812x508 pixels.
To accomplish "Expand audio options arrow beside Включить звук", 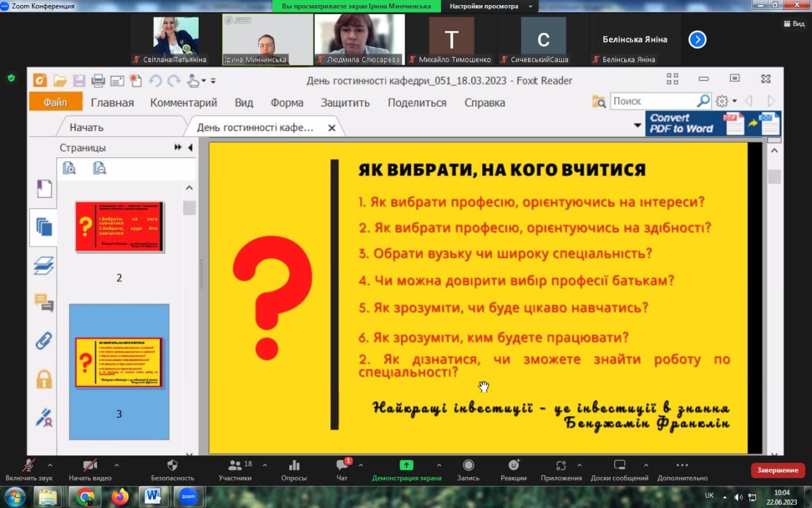I will (50, 465).
